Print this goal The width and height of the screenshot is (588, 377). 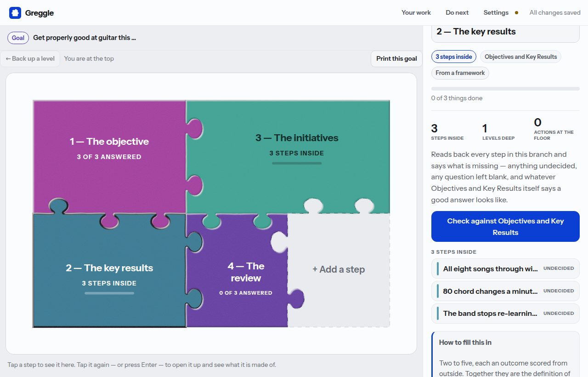coord(396,58)
